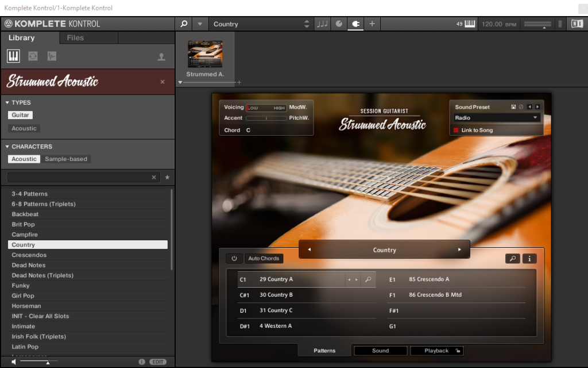
Task: Click the Auto Chords button
Action: point(264,258)
